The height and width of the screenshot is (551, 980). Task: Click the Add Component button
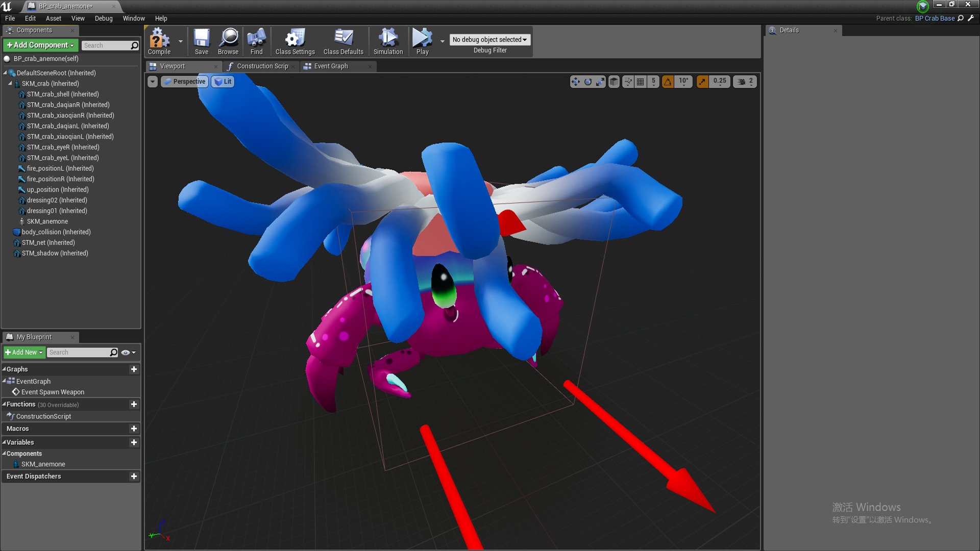[40, 45]
